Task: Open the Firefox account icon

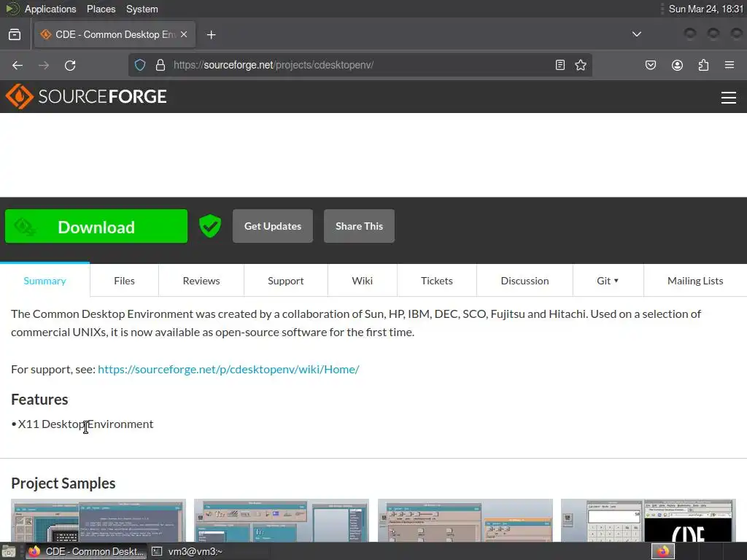Action: tap(677, 65)
